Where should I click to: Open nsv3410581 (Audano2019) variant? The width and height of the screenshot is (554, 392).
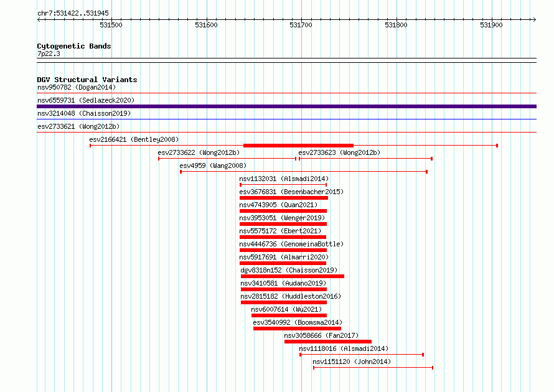coord(283,283)
